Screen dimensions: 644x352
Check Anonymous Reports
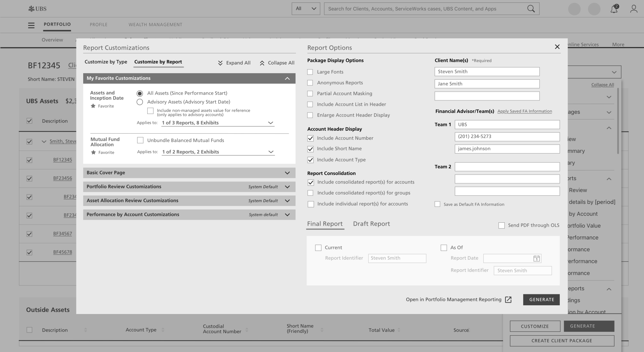pos(310,83)
